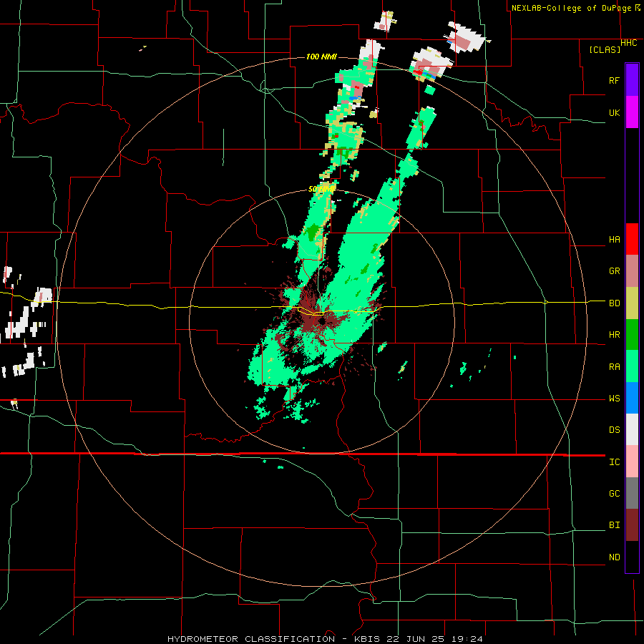Click the [CLAS] units label

point(605,49)
